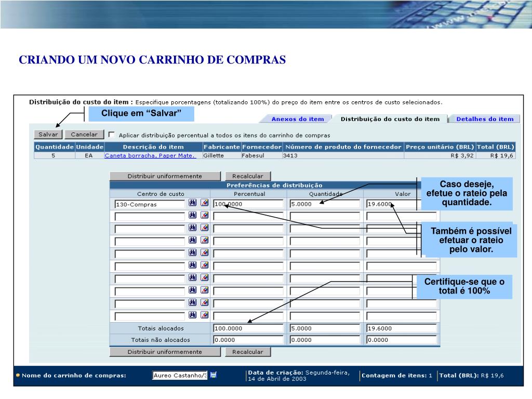Click the eraser clear icon in cost center row 8
Viewport: 532px width, 399px height.
[x=204, y=290]
